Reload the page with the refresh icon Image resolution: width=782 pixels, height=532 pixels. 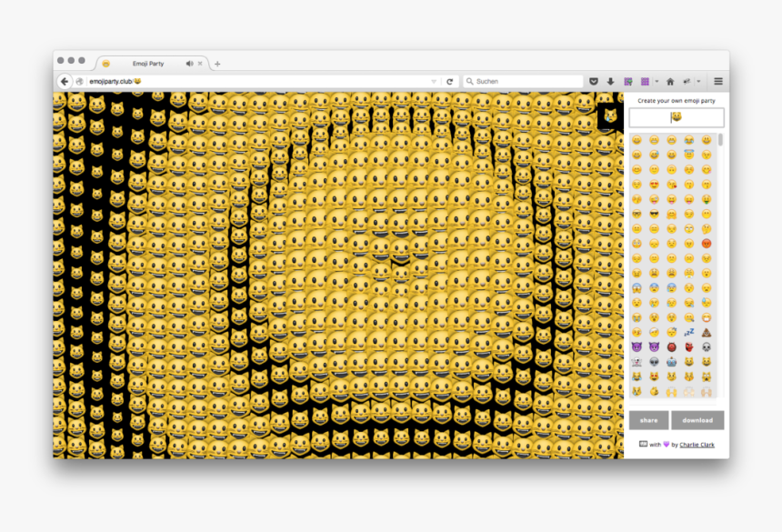pyautogui.click(x=449, y=82)
